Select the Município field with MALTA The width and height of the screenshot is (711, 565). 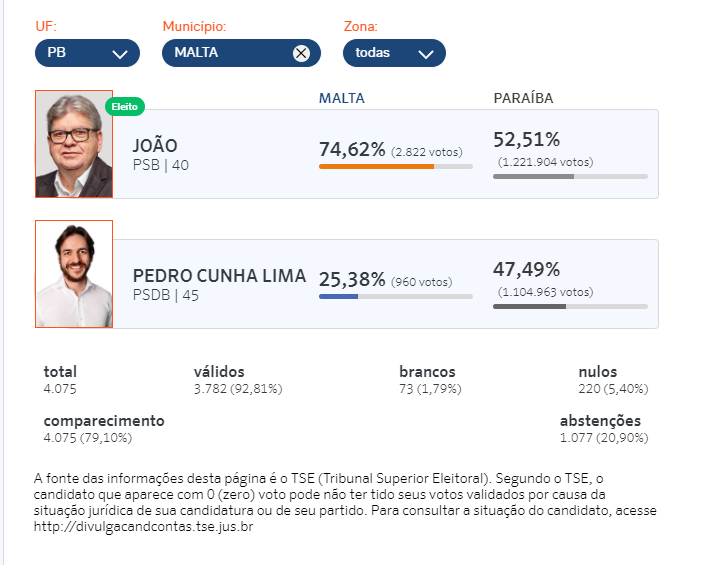[x=241, y=53]
